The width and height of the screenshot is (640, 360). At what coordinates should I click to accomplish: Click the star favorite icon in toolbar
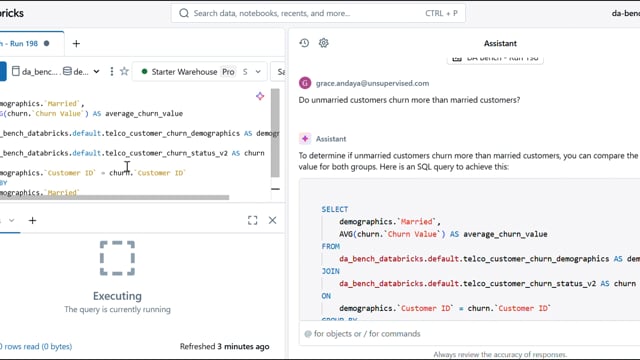tap(124, 71)
